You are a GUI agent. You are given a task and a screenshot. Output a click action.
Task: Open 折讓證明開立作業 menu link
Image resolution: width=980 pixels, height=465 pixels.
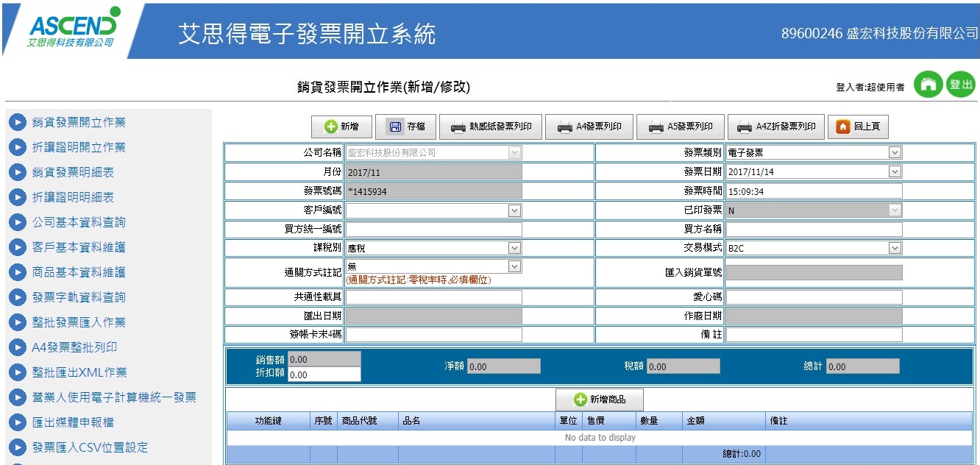(79, 147)
